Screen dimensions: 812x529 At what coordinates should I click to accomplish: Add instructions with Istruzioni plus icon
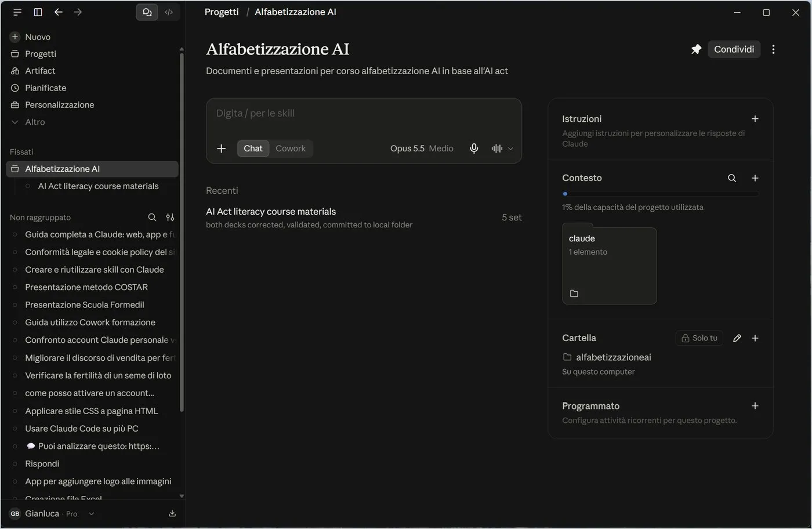755,119
